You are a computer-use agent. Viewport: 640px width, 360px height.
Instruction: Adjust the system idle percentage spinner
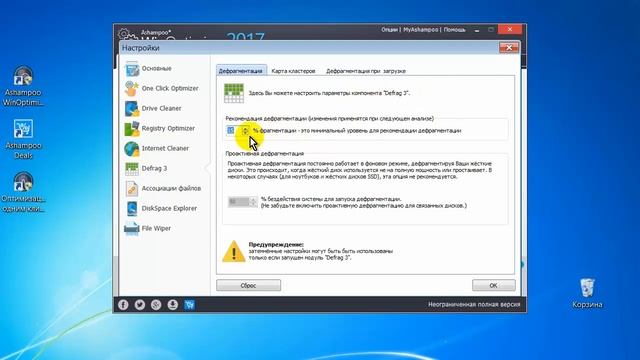tap(253, 202)
